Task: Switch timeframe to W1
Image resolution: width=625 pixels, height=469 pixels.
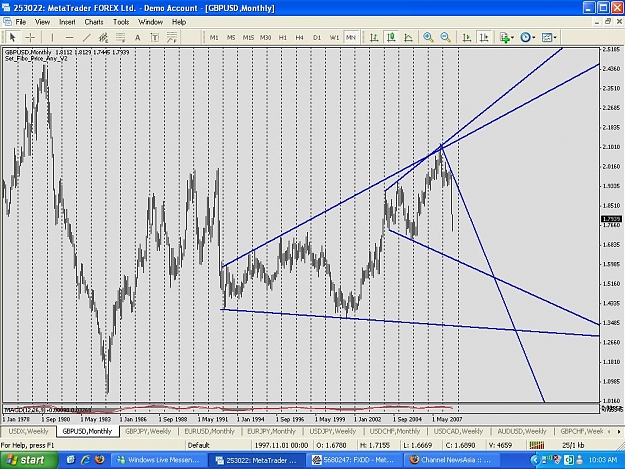Action: tap(334, 37)
